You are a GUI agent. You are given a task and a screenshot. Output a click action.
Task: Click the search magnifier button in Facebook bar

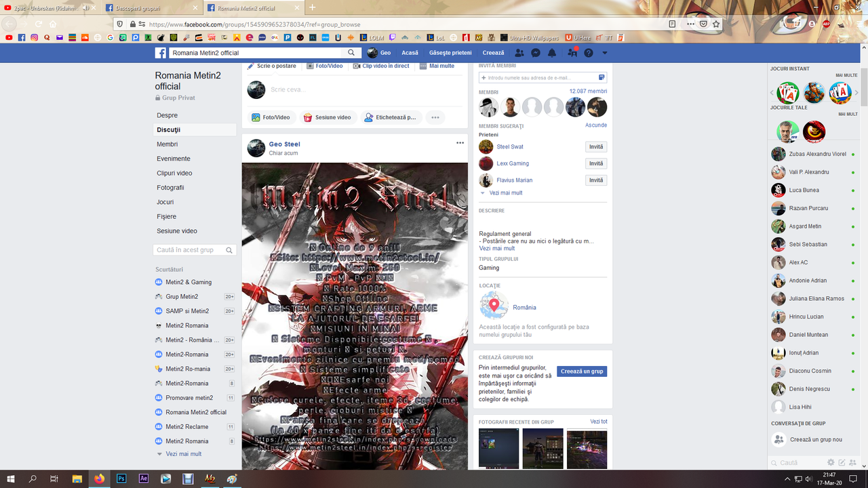pyautogui.click(x=351, y=53)
